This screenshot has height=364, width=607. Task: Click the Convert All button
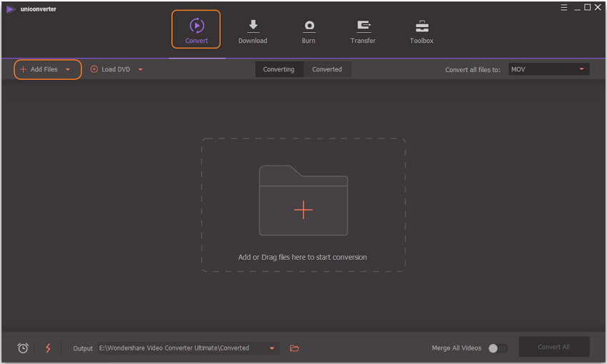coord(553,347)
